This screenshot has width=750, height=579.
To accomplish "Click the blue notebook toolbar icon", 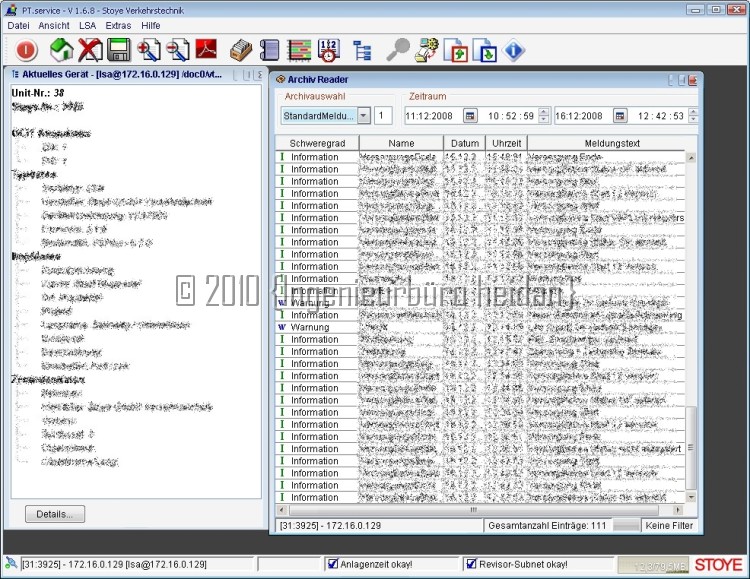I will tap(270, 50).
